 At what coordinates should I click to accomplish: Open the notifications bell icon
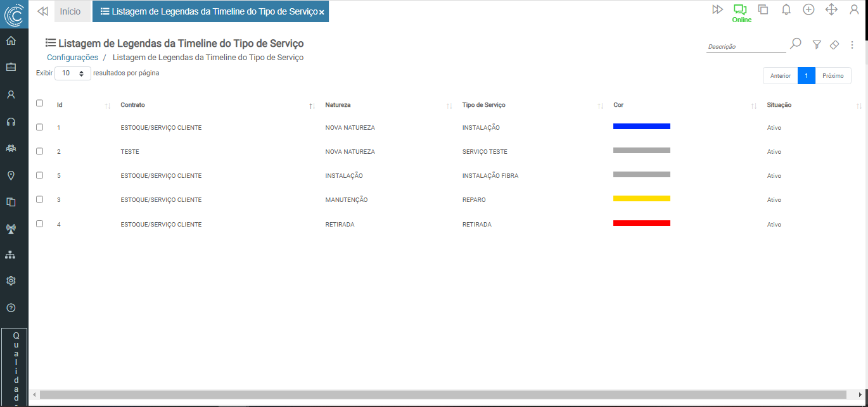(786, 9)
